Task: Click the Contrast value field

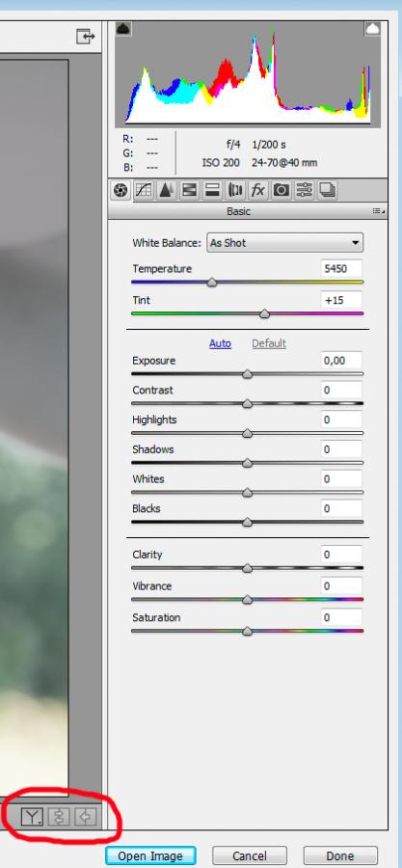Action: 341,390
